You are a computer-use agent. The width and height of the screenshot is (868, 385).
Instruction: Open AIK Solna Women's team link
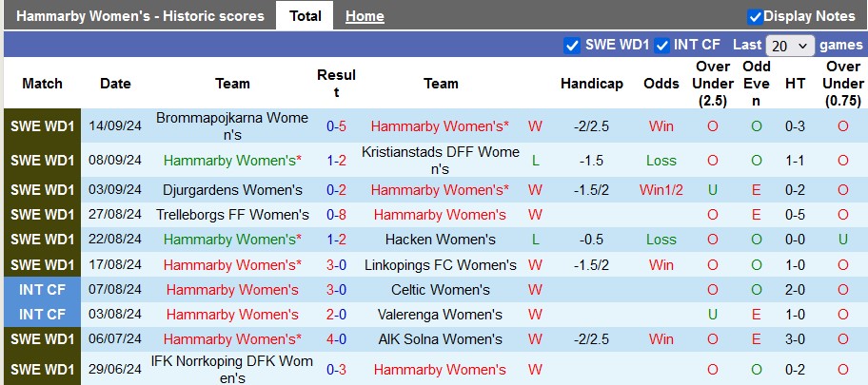[x=441, y=339]
